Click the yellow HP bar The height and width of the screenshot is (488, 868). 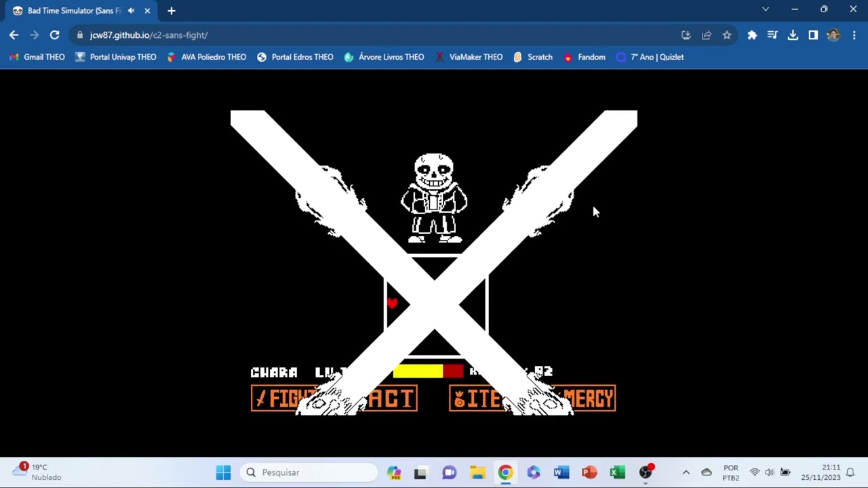pyautogui.click(x=418, y=371)
